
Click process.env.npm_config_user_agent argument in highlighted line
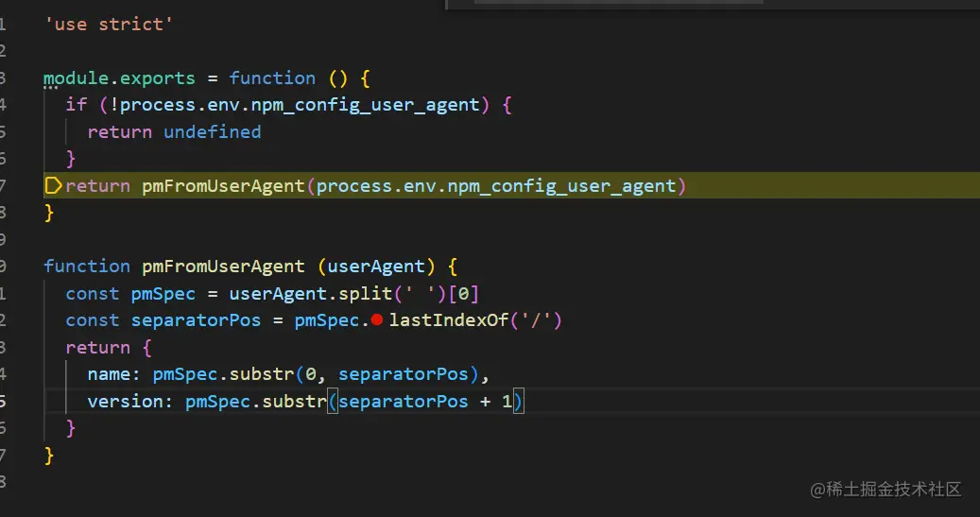click(x=496, y=186)
